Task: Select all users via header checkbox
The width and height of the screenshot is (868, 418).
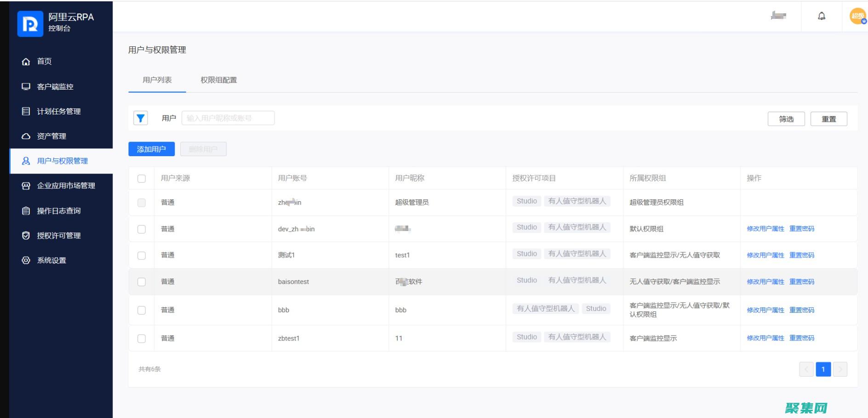Action: click(141, 178)
